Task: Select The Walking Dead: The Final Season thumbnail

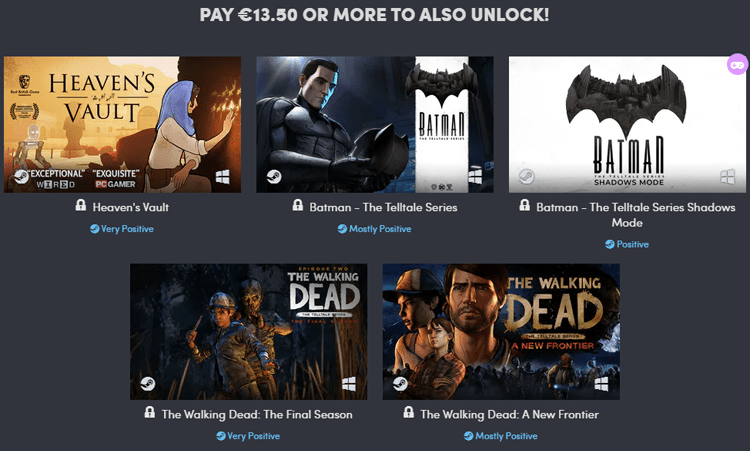Action: 249,332
